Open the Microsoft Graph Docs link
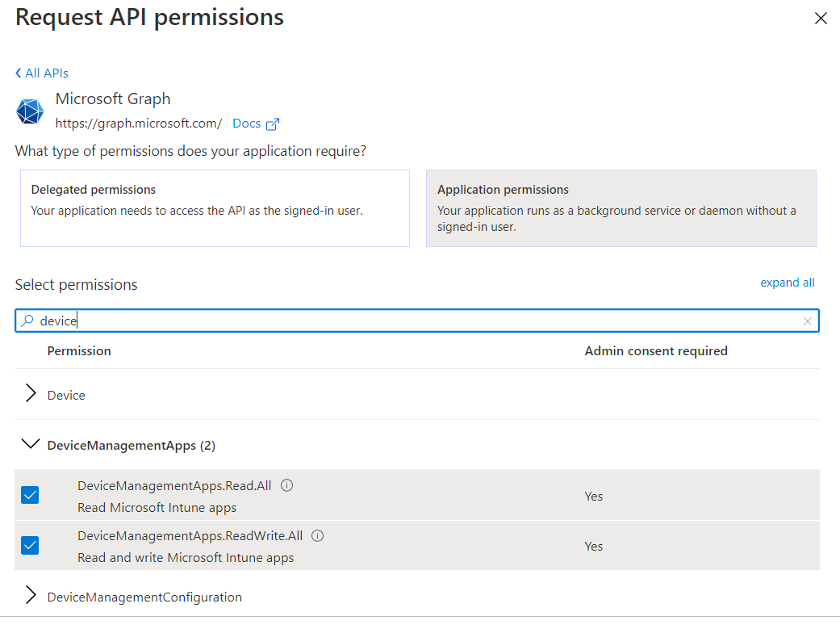The image size is (840, 633). tap(246, 124)
